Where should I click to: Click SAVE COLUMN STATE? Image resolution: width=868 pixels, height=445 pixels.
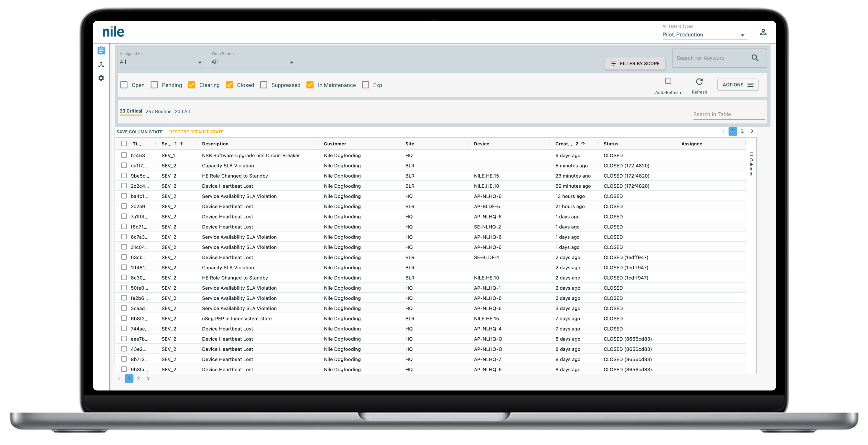tap(140, 132)
